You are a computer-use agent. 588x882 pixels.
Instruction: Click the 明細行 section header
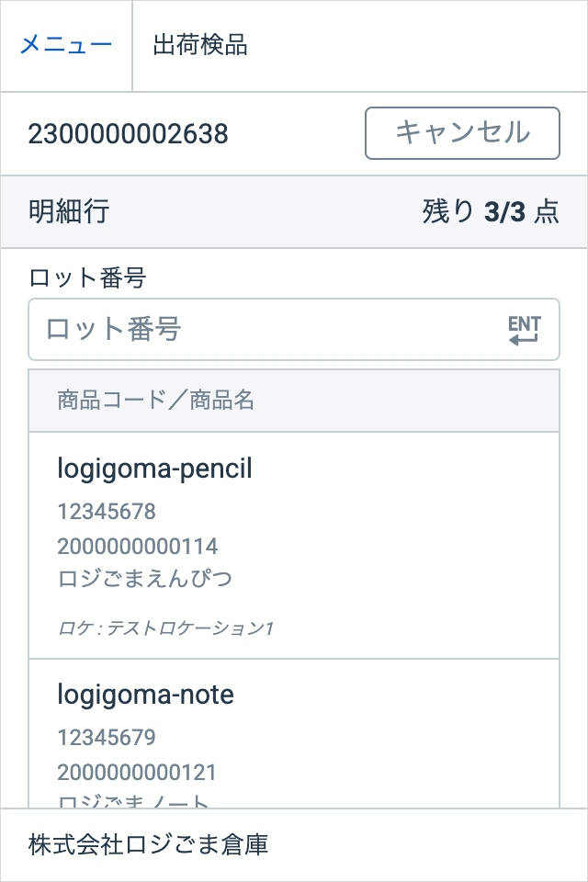pos(69,212)
